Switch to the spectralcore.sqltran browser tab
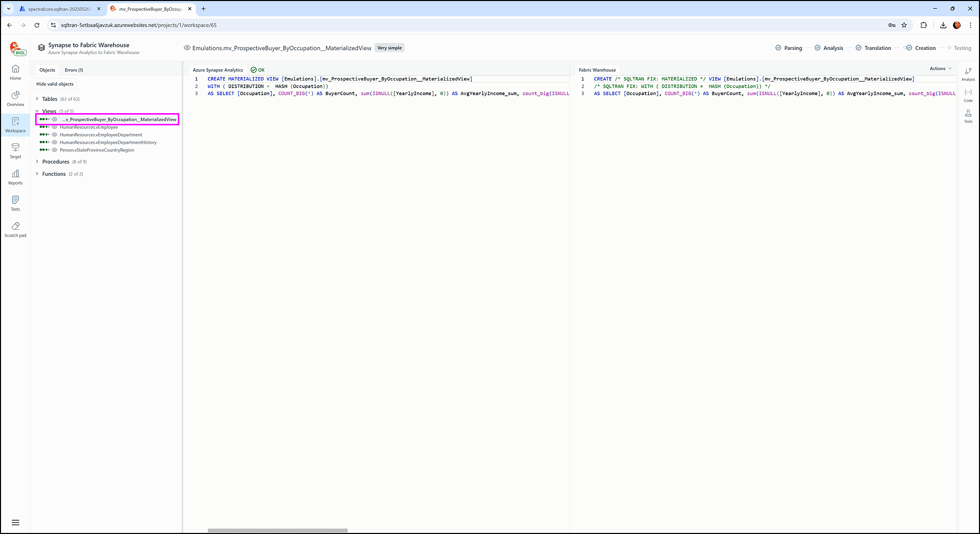The image size is (980, 534). pyautogui.click(x=60, y=9)
